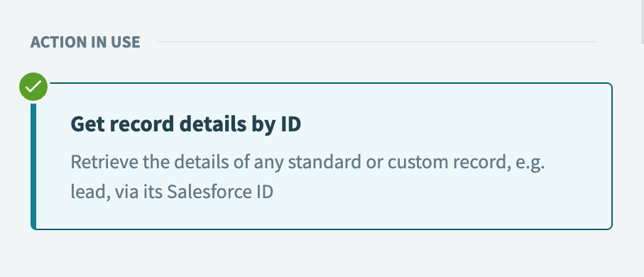Click the 'Get record details by ID' title
The image size is (644, 277).
(x=185, y=124)
